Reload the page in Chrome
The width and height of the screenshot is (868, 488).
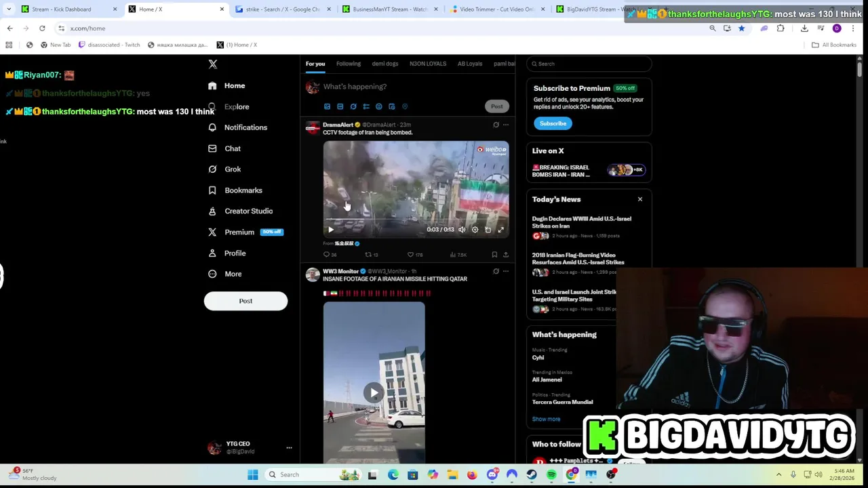42,28
